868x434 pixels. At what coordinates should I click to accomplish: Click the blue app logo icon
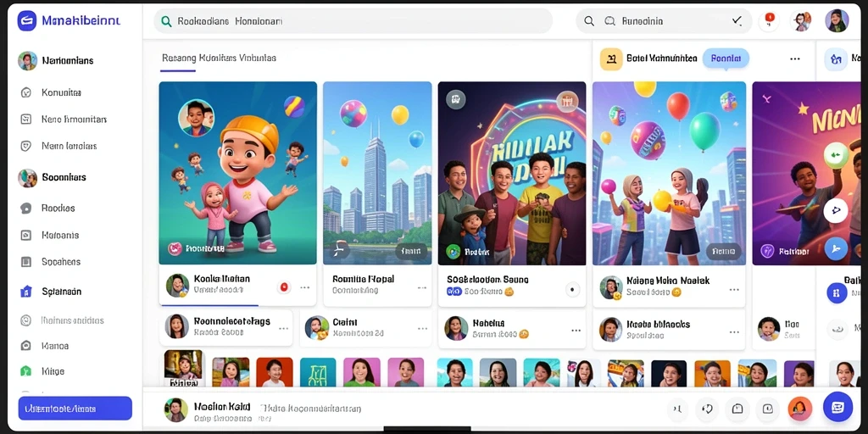(x=26, y=21)
